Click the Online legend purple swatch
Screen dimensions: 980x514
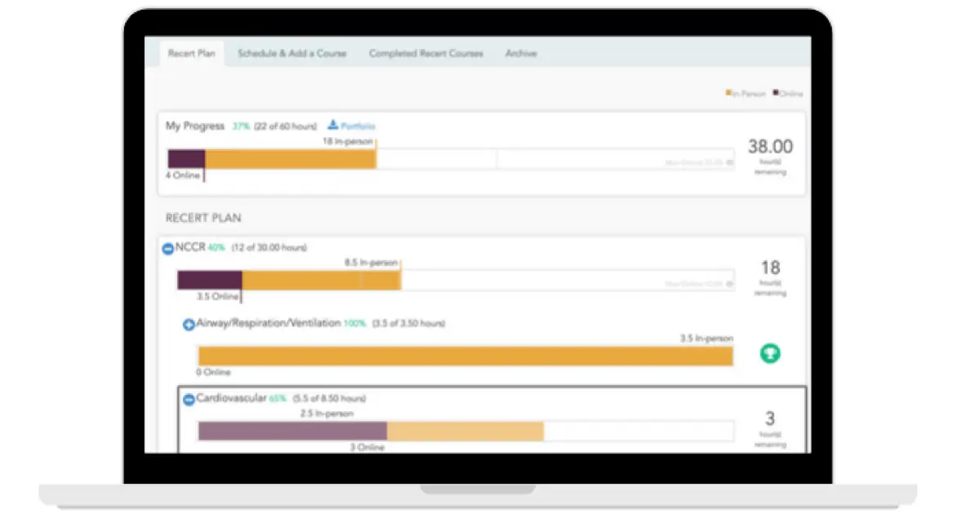pos(775,93)
